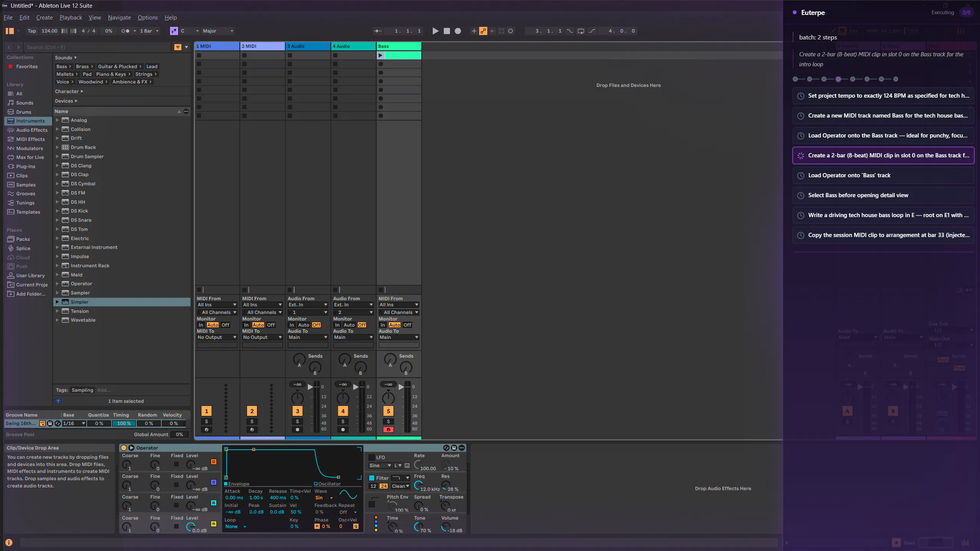Open the Create menu

pos(44,18)
